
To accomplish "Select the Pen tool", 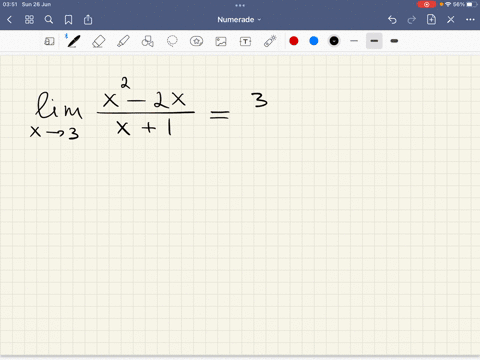I will click(x=73, y=41).
